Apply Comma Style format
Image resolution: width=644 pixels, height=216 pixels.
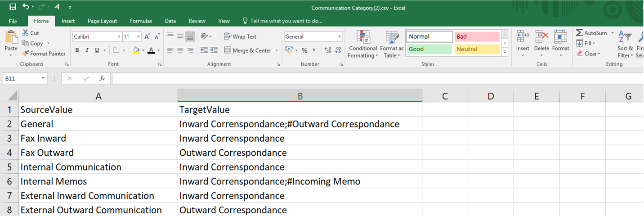click(314, 50)
